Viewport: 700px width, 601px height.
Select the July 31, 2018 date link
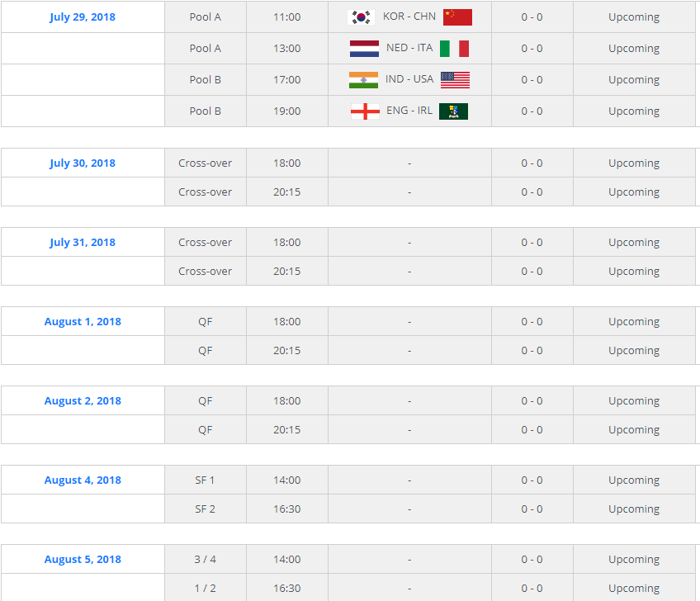(x=83, y=242)
